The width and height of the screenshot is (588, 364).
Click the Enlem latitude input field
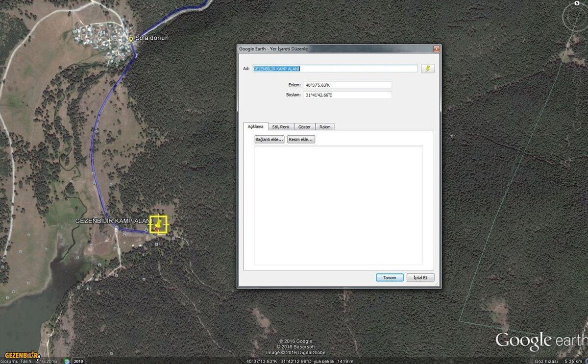pos(347,85)
